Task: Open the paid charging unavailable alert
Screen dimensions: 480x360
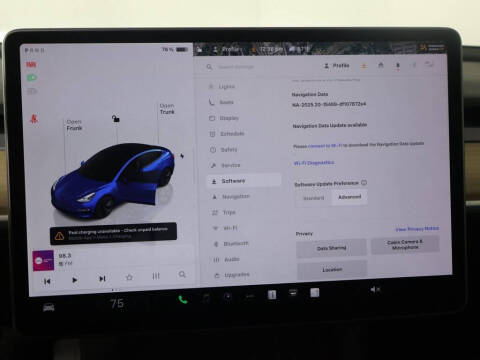Action: pos(113,233)
